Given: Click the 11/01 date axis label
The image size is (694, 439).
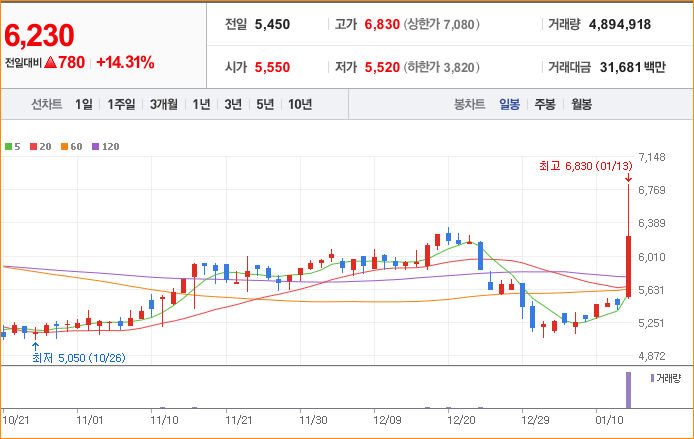Looking at the screenshot, I should [89, 420].
